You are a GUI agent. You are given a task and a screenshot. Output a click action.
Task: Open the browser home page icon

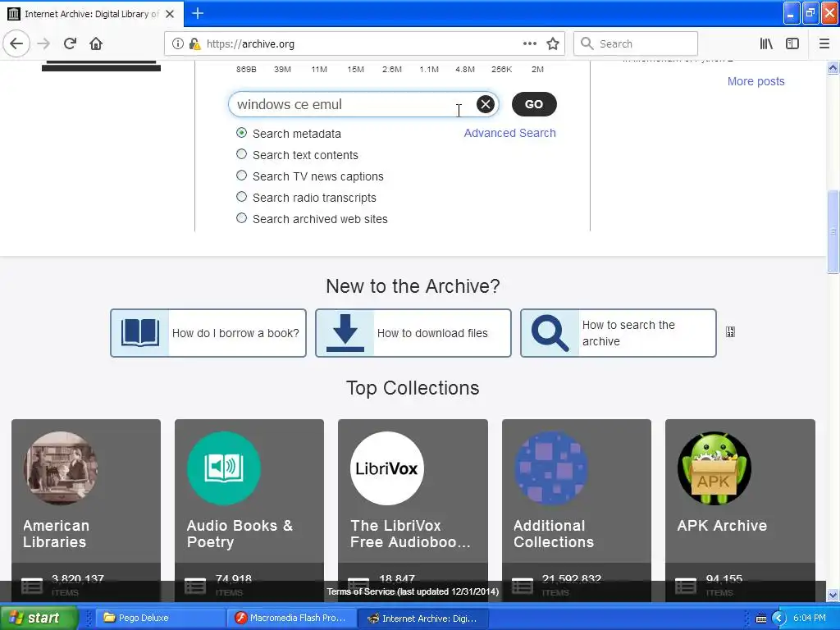[96, 43]
